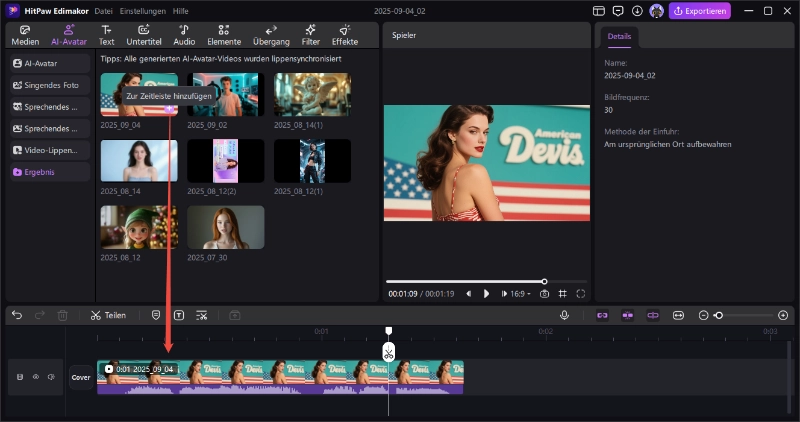
Task: Select the 2025_08_12(1) thumbnail
Action: click(312, 161)
